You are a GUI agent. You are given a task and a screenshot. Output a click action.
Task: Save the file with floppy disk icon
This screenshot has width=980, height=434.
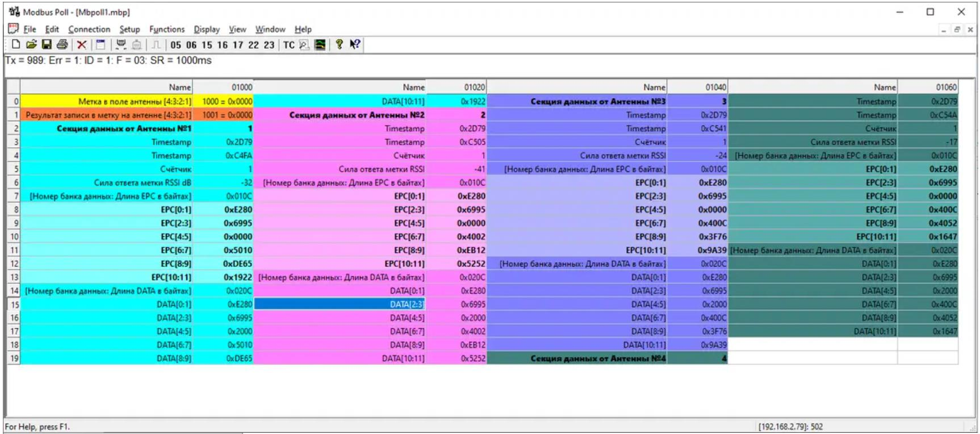[x=47, y=45]
